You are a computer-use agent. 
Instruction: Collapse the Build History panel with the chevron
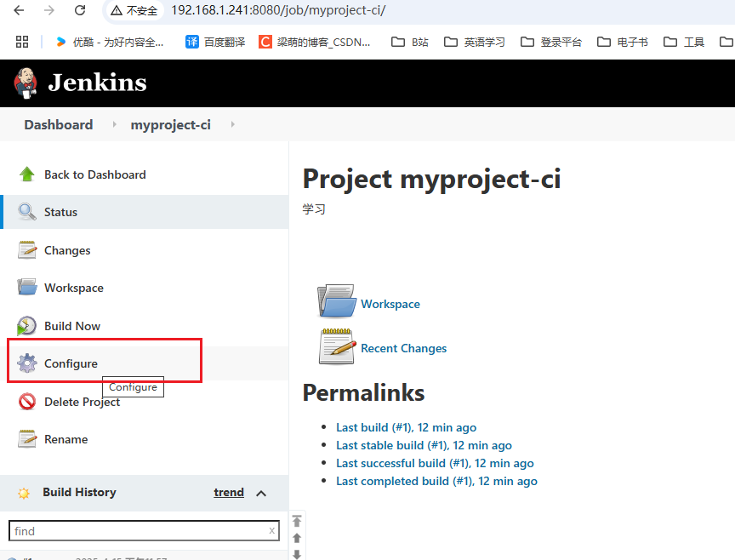coord(261,493)
